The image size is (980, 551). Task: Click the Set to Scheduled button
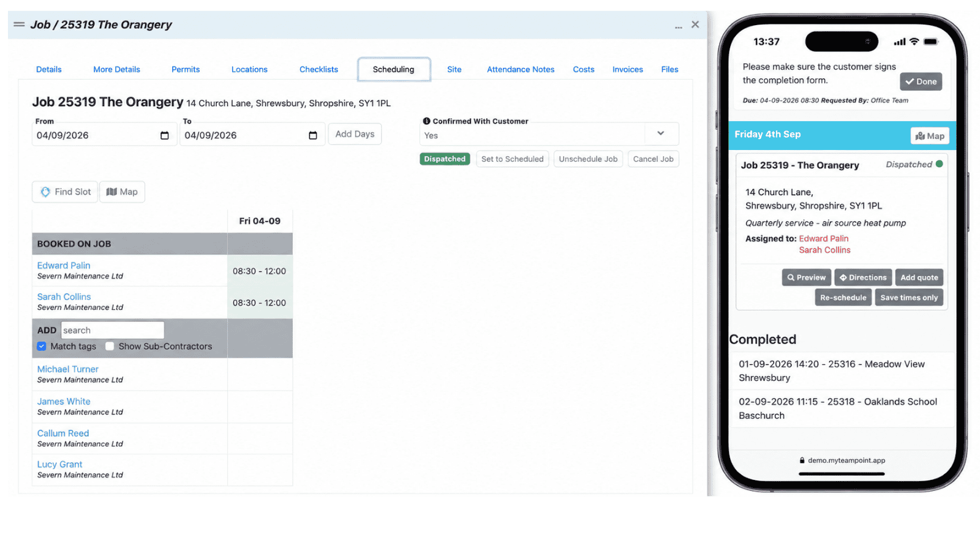click(x=513, y=159)
